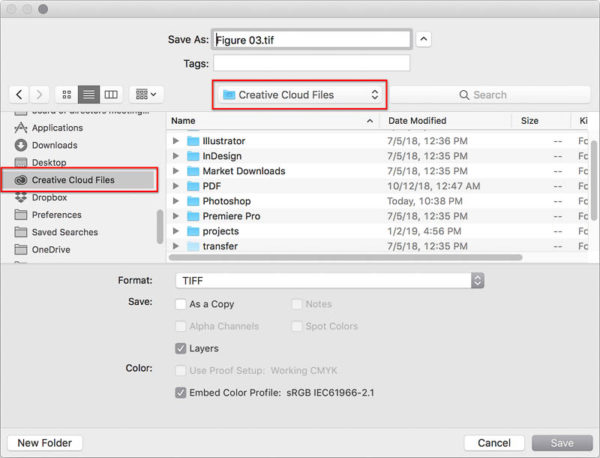Image resolution: width=600 pixels, height=458 pixels.
Task: Click the Save button
Action: (x=562, y=443)
